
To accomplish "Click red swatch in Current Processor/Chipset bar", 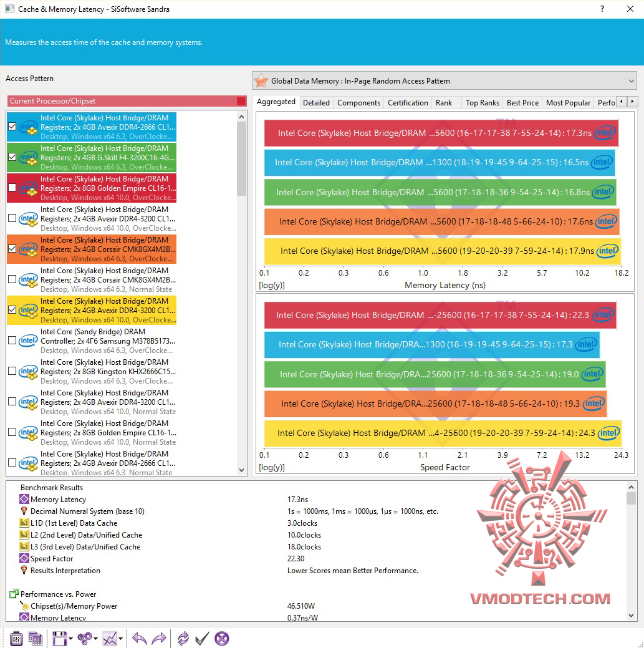I will 241,101.
